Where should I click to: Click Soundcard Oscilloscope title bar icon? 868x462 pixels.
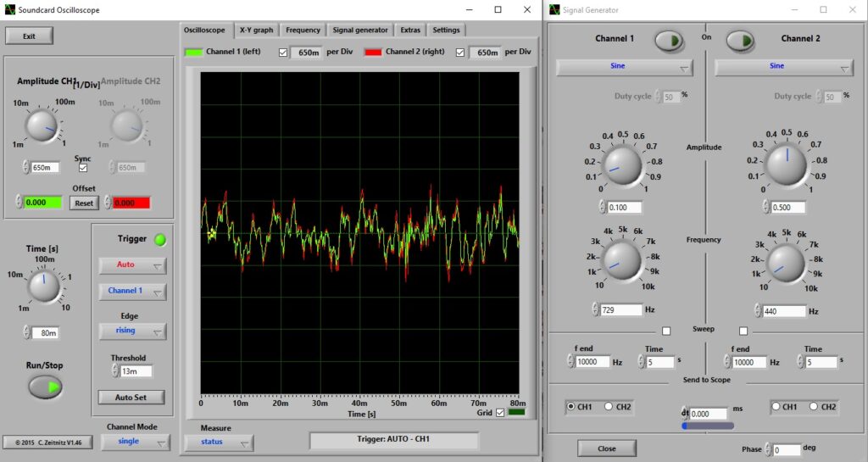[10, 9]
